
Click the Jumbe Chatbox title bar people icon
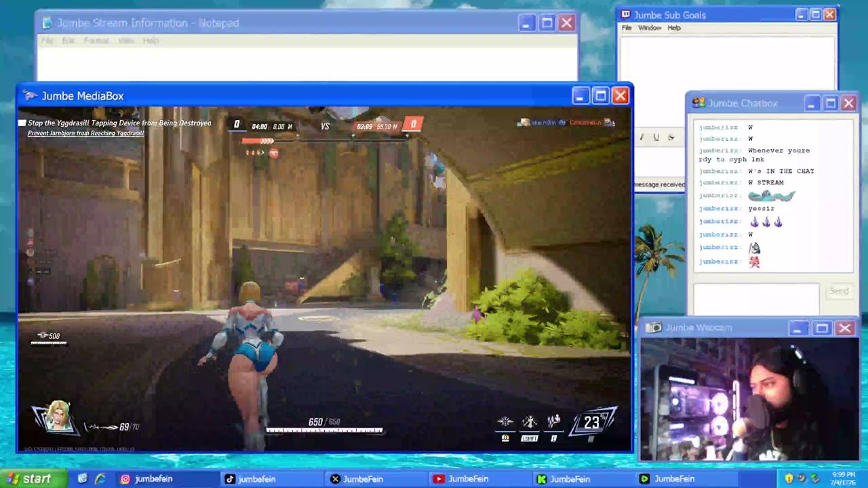click(x=698, y=103)
